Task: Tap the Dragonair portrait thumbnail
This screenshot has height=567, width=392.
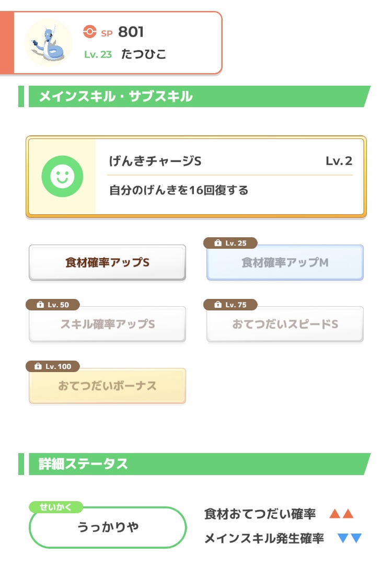Action: coord(49,43)
